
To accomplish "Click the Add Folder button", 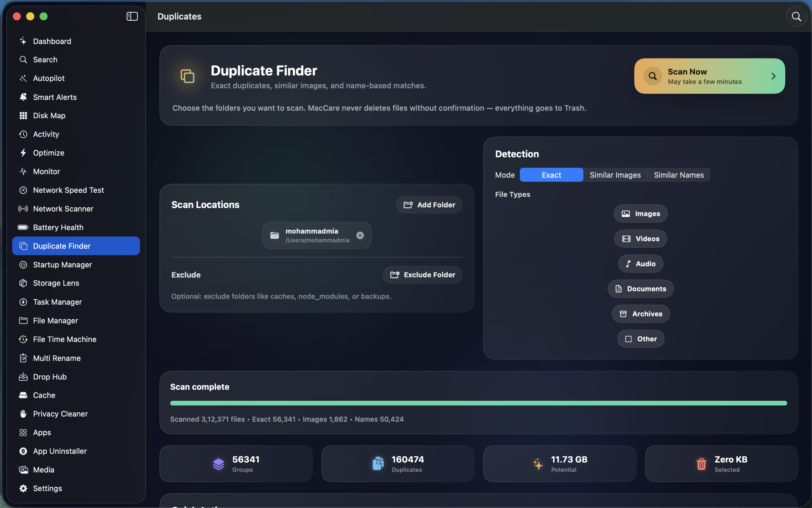I will click(429, 205).
